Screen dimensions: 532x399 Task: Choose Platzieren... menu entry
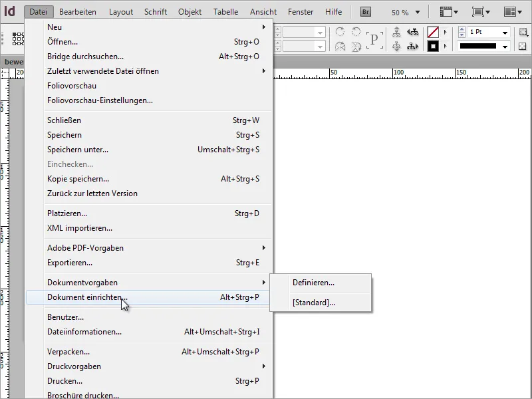[148, 213]
